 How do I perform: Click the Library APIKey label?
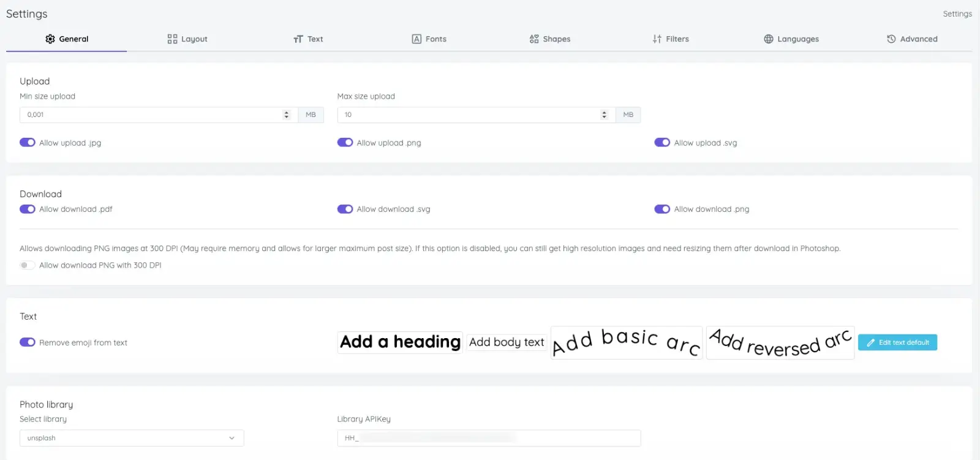364,420
